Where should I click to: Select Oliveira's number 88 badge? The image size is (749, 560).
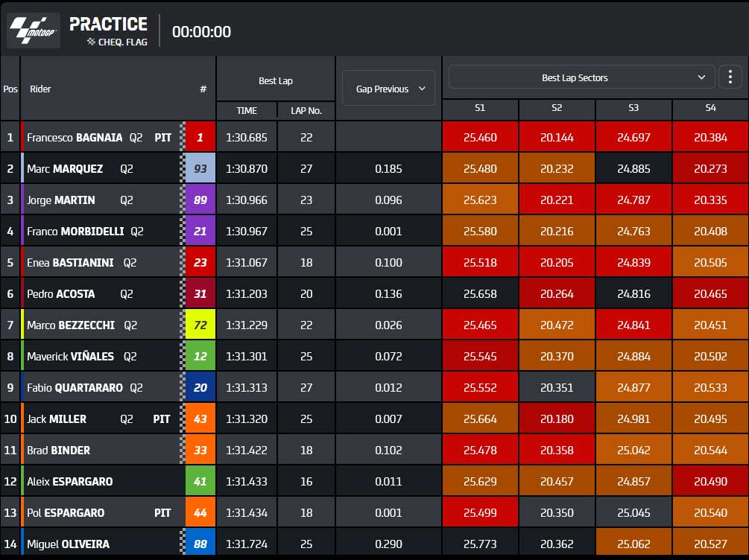200,544
